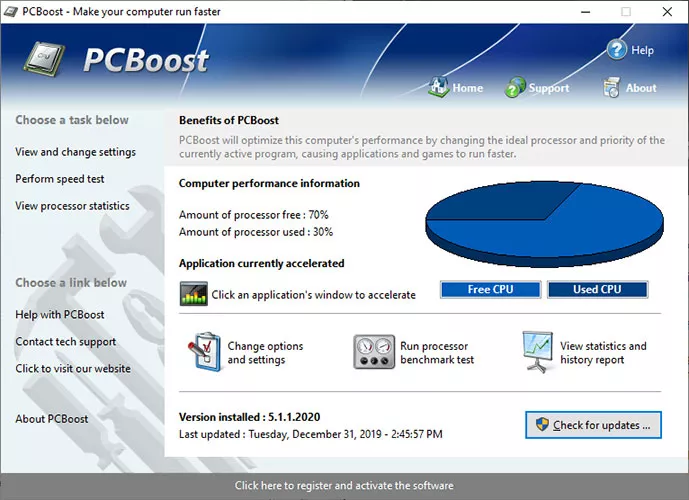689x500 pixels.
Task: Click 'Benefits of PCBoost' heading
Action: click(229, 120)
